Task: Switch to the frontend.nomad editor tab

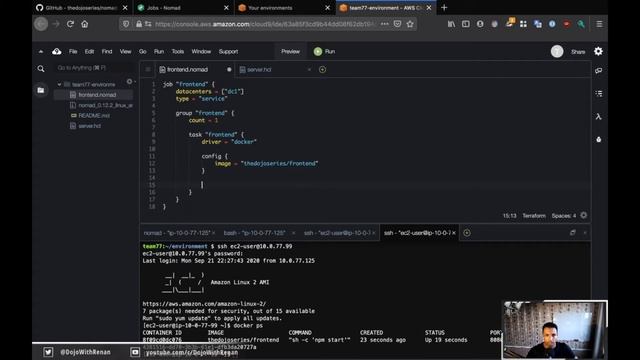Action: tap(195, 70)
